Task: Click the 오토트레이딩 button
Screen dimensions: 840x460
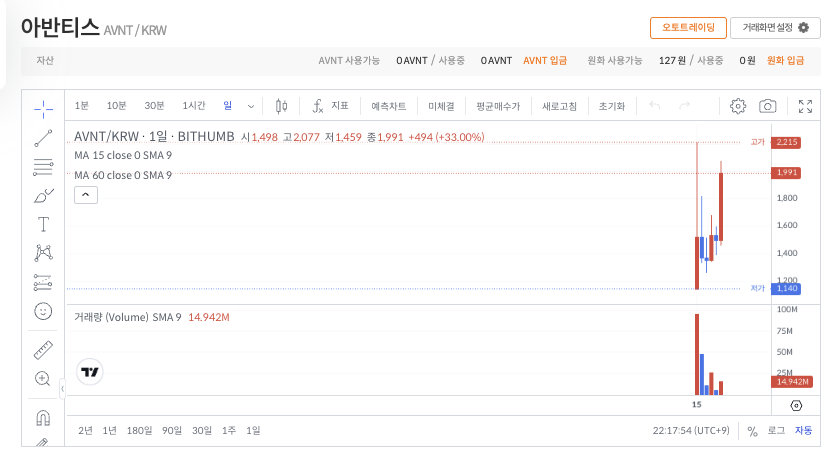Action: [688, 28]
